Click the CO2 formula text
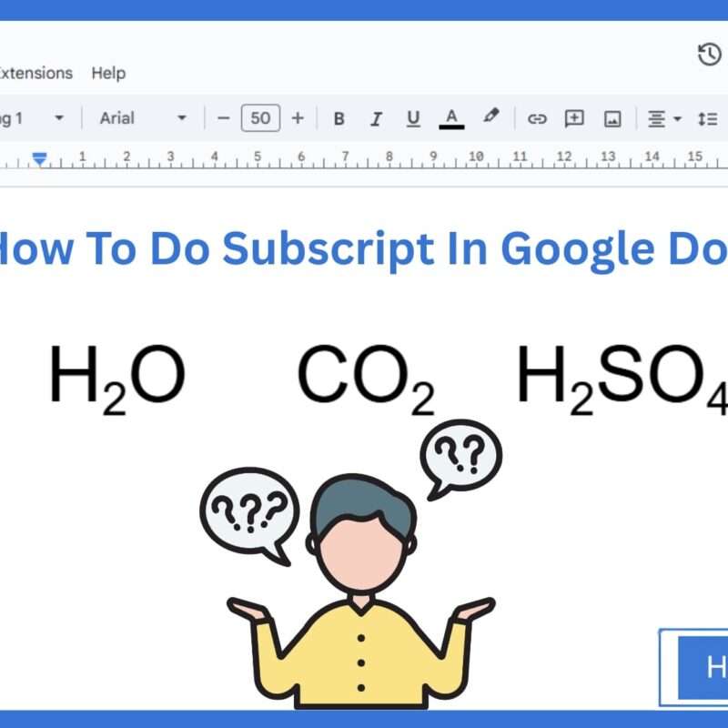 [x=367, y=379]
